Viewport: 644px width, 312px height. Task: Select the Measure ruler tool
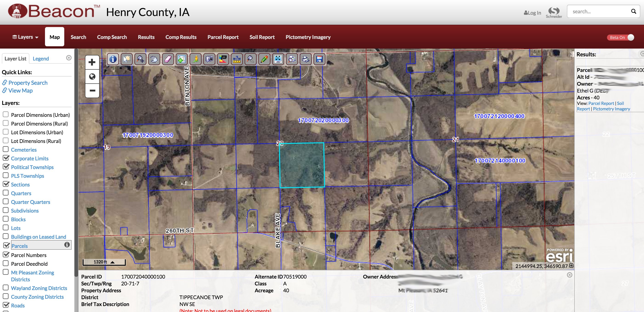tap(236, 59)
